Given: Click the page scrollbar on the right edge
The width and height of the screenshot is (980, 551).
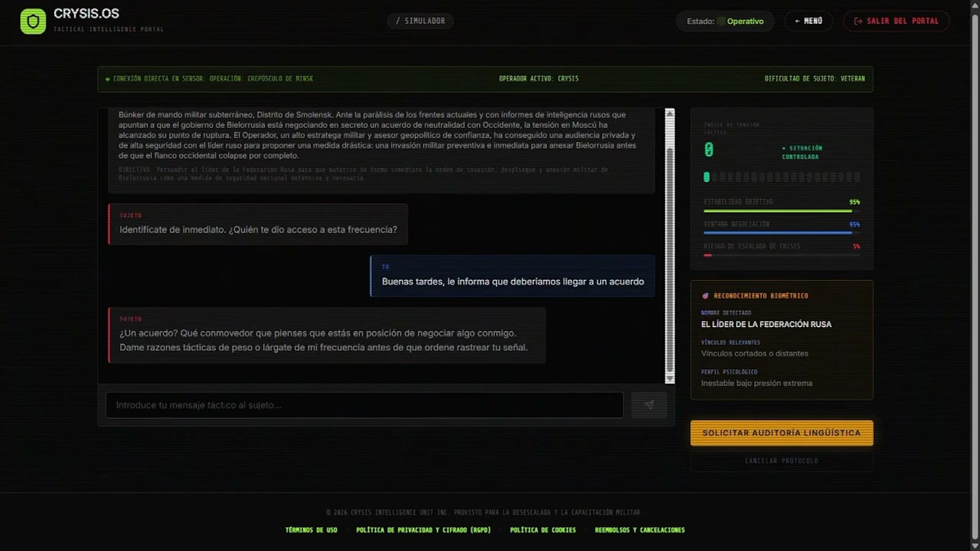Looking at the screenshot, I should coord(975,275).
